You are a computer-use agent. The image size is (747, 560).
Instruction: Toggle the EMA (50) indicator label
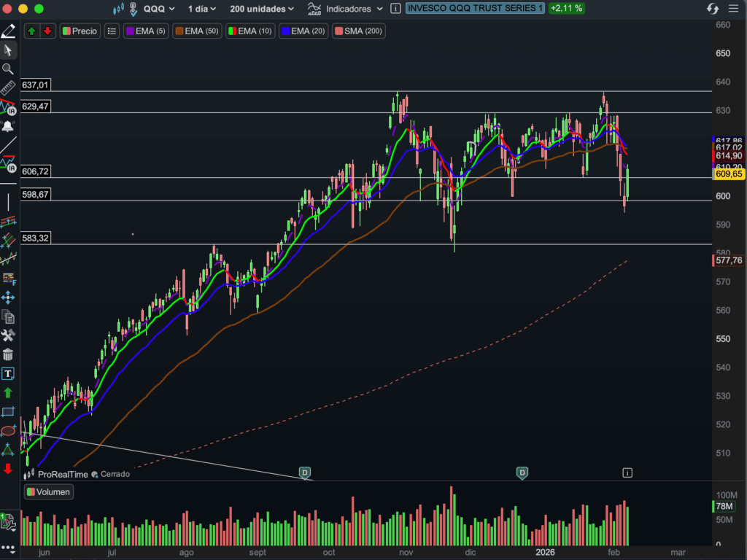click(x=198, y=31)
